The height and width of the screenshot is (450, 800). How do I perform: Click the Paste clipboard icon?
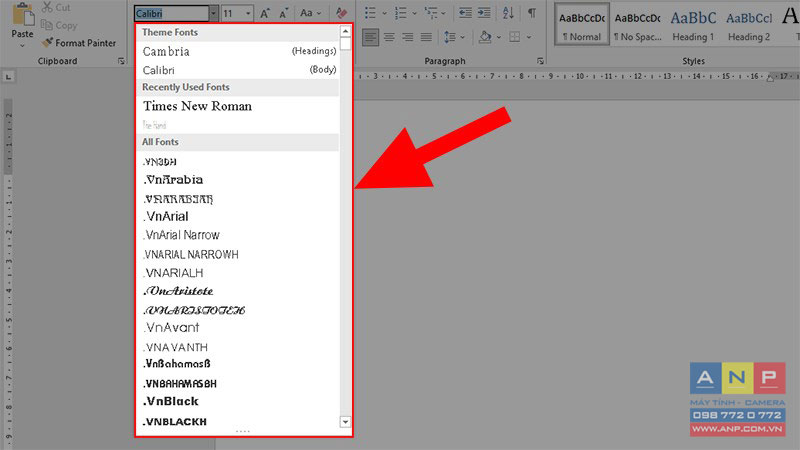coord(22,14)
